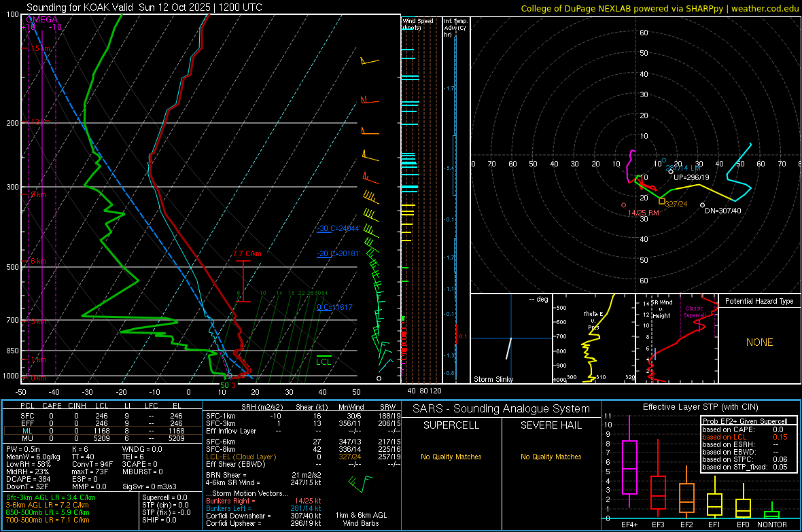Click the green LCL marker on the Skew-T
Viewport: 802px width, 532px height.
(324, 356)
